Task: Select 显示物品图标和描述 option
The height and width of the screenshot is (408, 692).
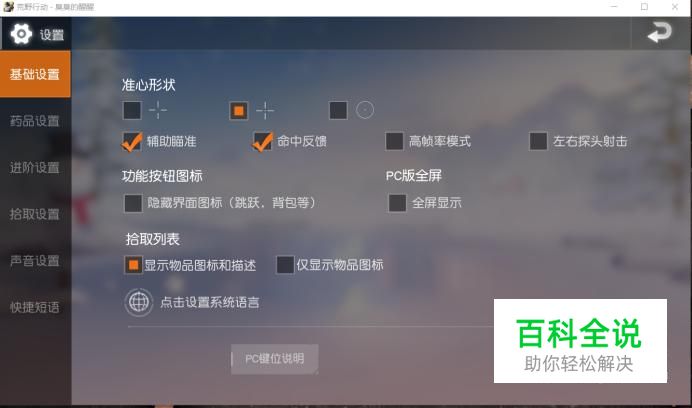Action: (x=133, y=265)
